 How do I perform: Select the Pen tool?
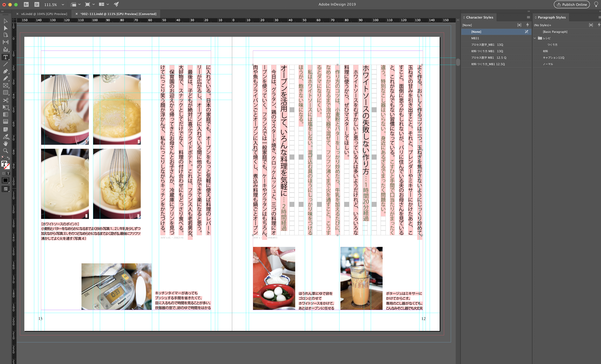point(5,71)
